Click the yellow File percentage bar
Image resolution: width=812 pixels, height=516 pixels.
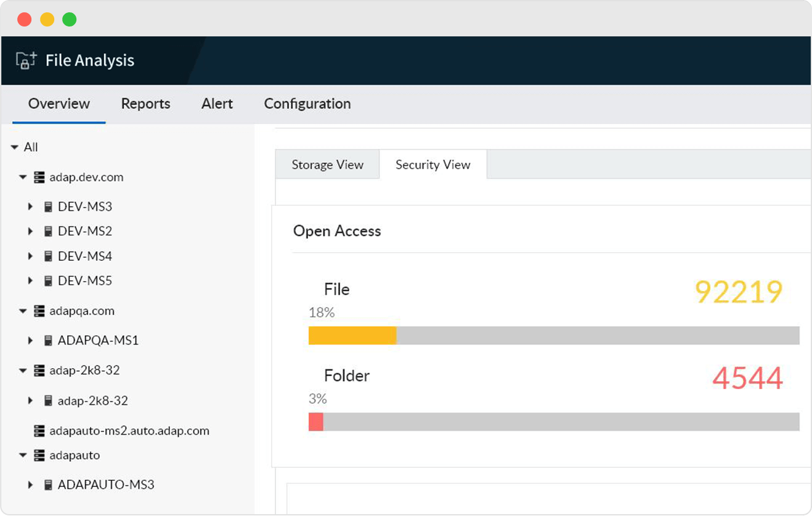(x=352, y=335)
